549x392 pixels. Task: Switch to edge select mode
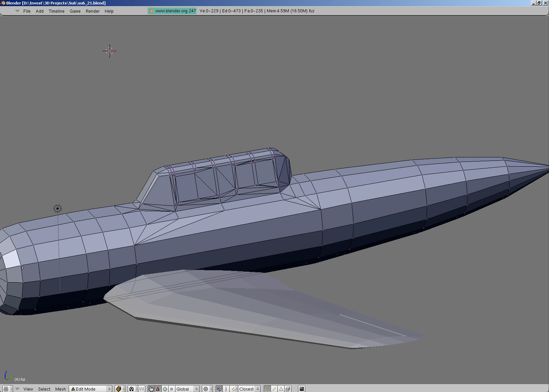click(274, 389)
